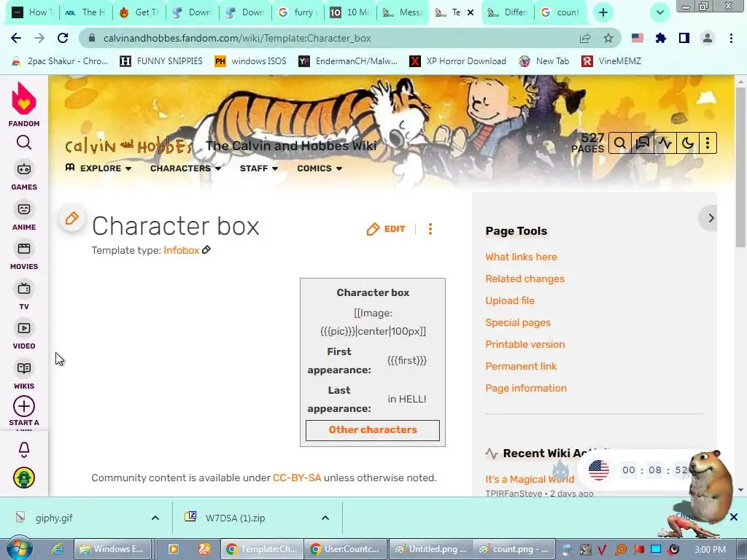Open Page information link
The height and width of the screenshot is (560, 747).
pos(526,388)
